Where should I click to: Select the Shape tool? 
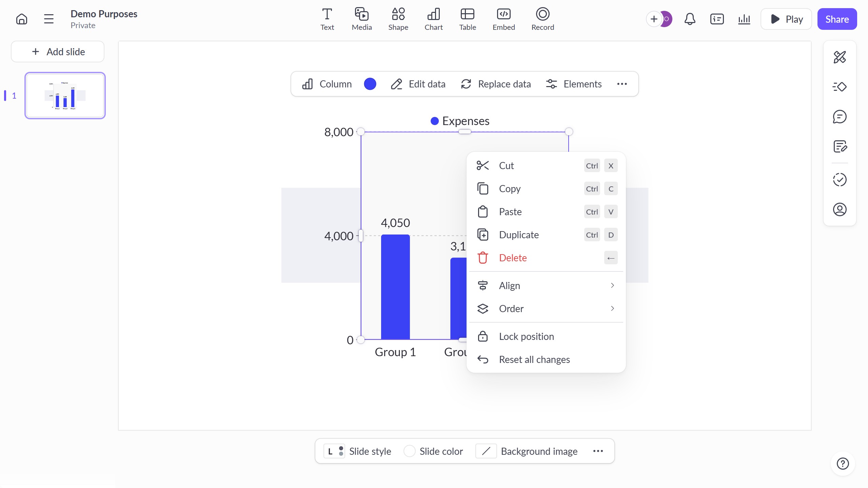click(398, 19)
